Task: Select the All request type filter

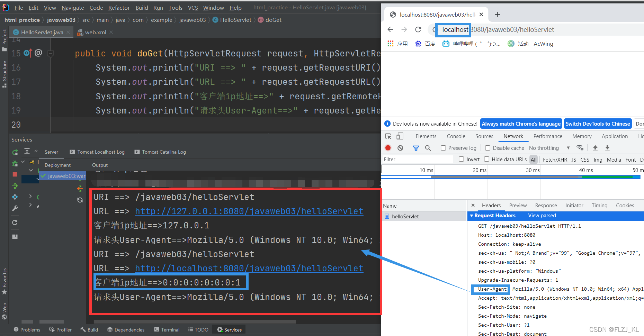Action: pos(534,160)
